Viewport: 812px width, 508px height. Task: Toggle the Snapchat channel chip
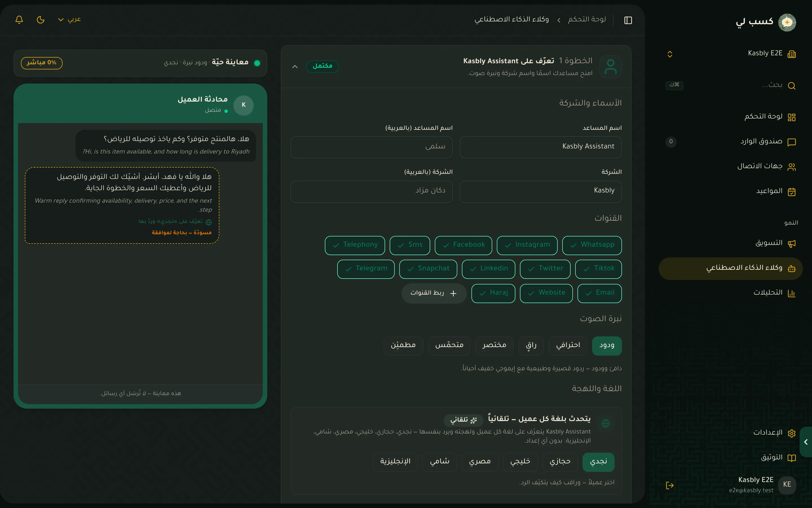pyautogui.click(x=428, y=269)
